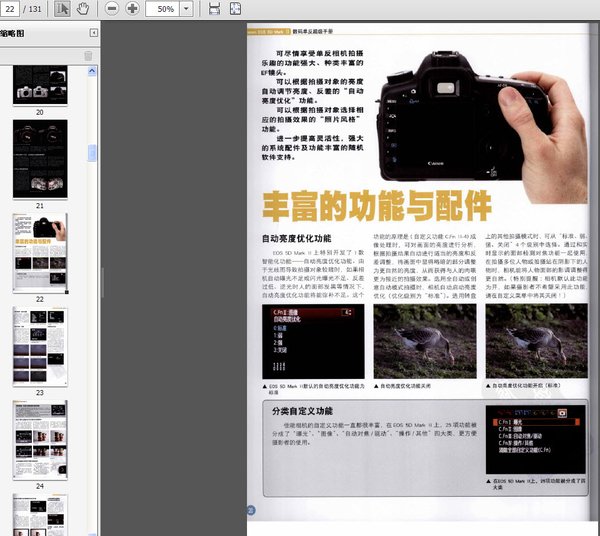
Task: Fit page to window width
Action: 214,9
